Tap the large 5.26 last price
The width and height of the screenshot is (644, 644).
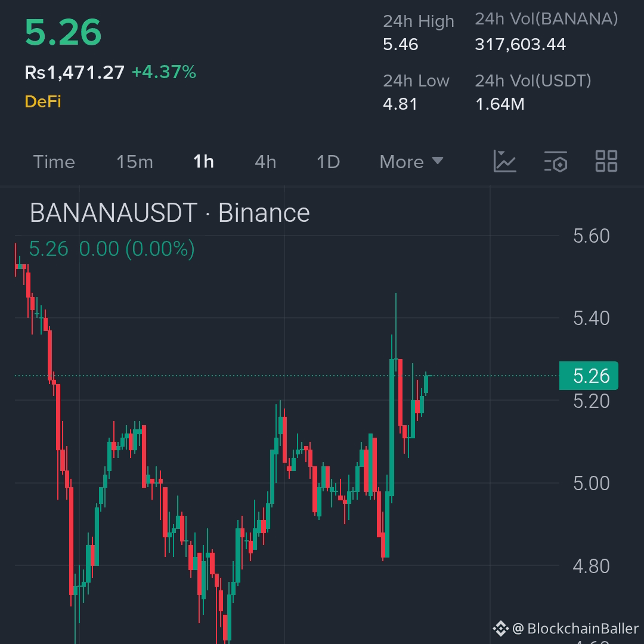[63, 33]
